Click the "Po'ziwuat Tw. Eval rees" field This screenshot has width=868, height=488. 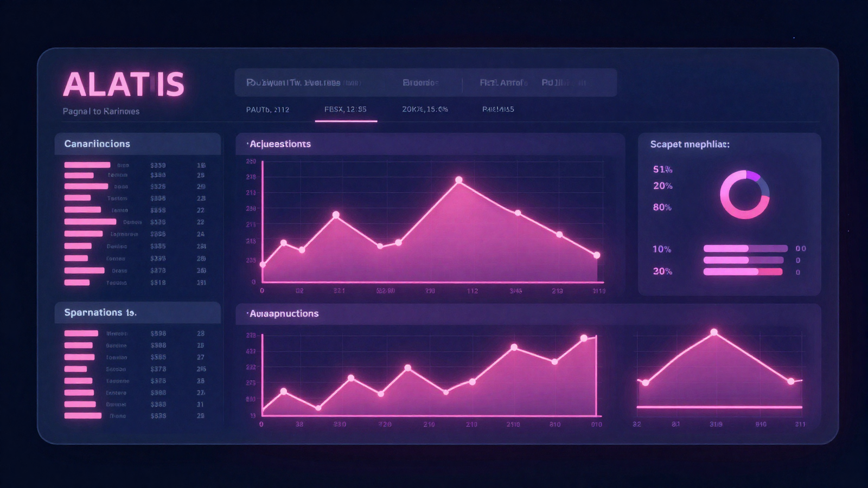point(304,83)
